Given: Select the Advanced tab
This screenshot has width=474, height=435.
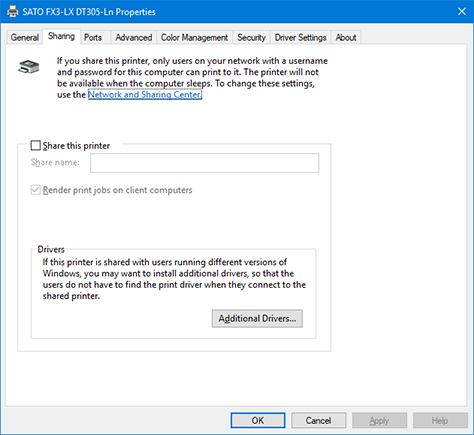Looking at the screenshot, I should click(134, 37).
